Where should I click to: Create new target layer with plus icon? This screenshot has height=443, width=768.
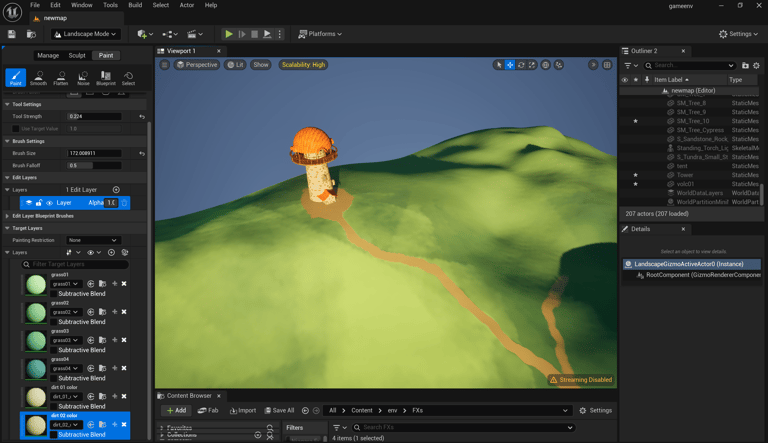point(111,252)
